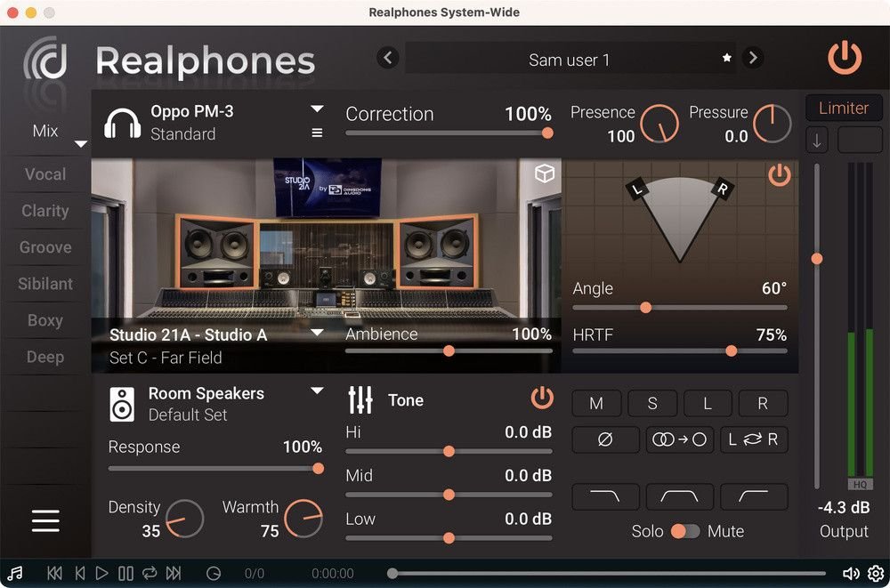The height and width of the screenshot is (588, 890).
Task: Adjust the Mid tone slider
Action: (449, 495)
